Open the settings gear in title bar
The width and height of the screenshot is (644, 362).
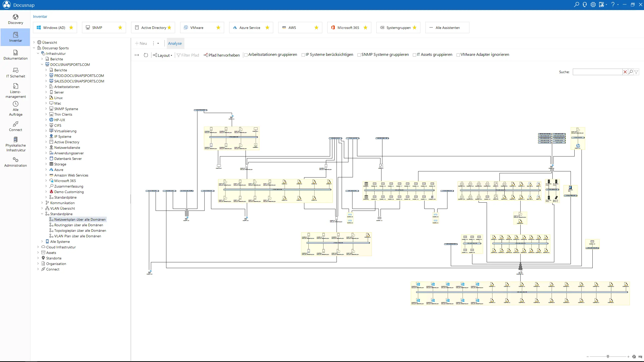point(593,5)
